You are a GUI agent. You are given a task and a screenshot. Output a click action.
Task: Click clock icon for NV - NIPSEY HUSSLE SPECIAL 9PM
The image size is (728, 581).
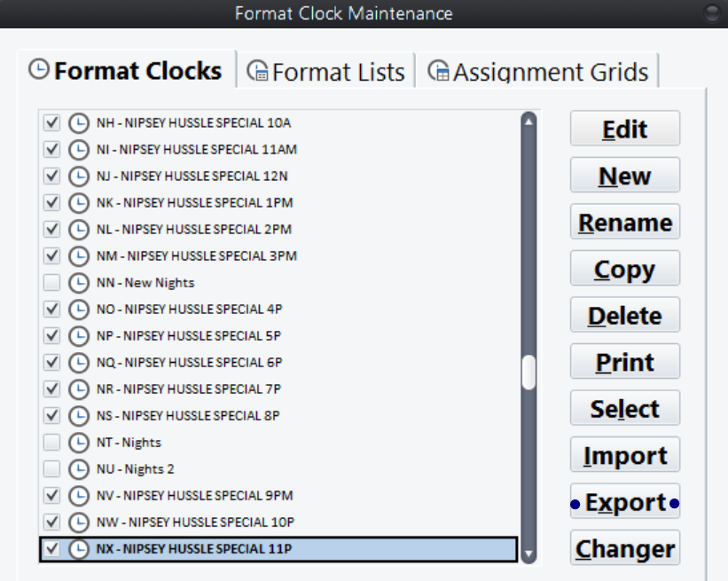(x=79, y=496)
